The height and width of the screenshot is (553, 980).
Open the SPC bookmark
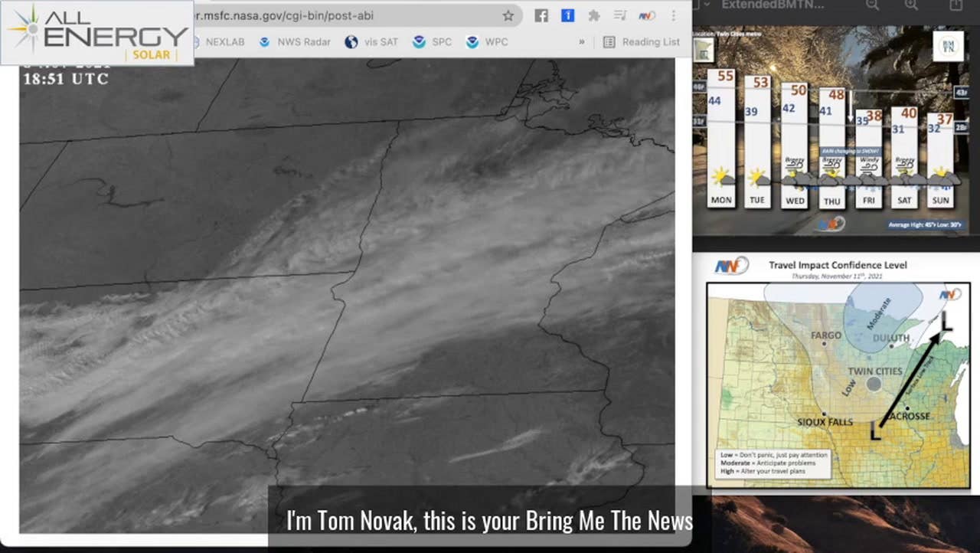(433, 42)
